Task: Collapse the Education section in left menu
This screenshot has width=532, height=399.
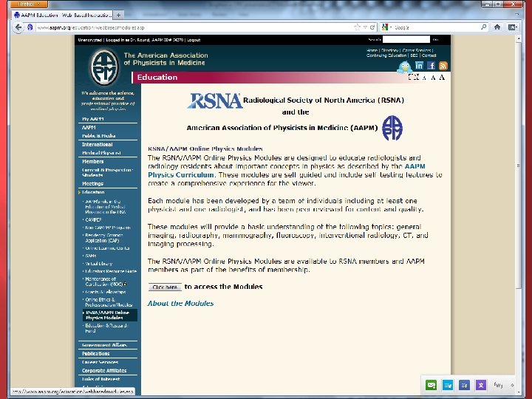Action: (x=93, y=192)
